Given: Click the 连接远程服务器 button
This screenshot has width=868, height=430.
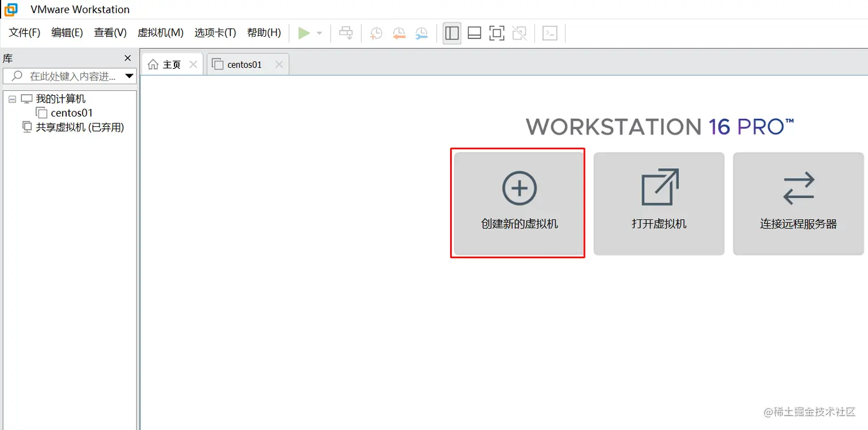Looking at the screenshot, I should point(799,203).
